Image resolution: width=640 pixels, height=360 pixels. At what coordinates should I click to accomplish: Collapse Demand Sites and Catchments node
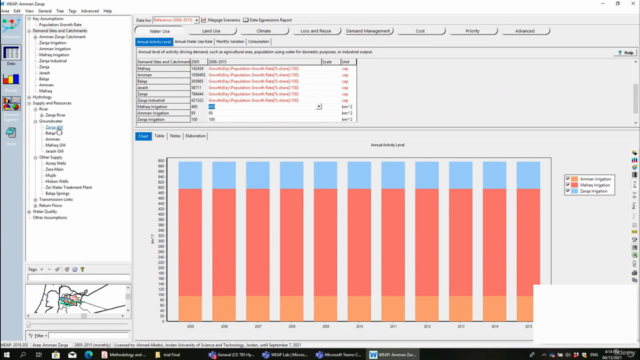pyautogui.click(x=29, y=31)
